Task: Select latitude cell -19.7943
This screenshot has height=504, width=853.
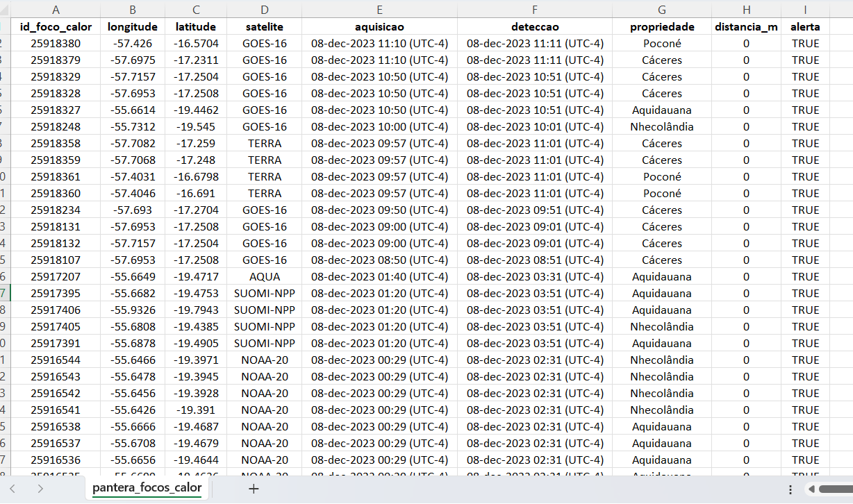Action: [196, 310]
